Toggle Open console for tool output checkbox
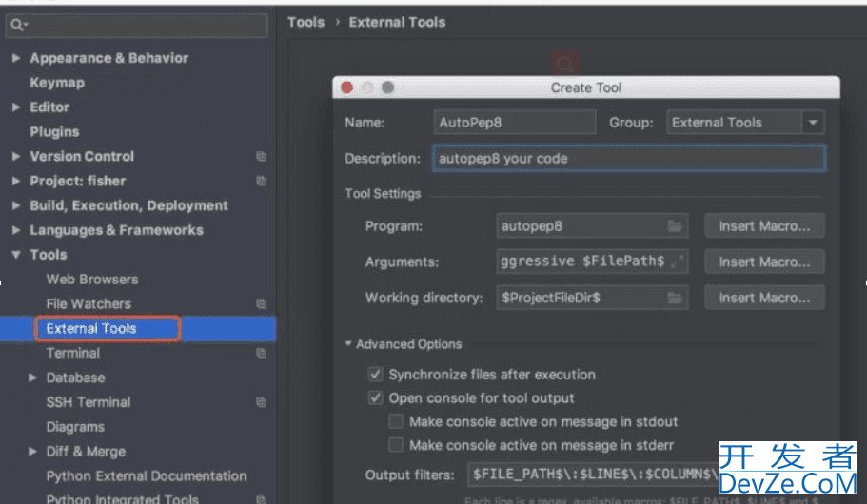Screen dimensions: 867x504 pyautogui.click(x=375, y=397)
